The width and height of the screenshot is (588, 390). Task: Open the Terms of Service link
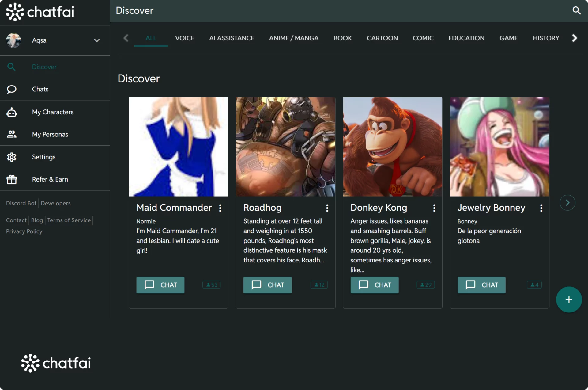(69, 220)
